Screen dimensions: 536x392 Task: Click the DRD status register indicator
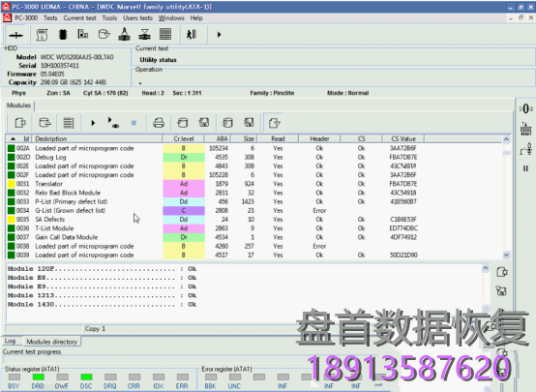coord(38,377)
